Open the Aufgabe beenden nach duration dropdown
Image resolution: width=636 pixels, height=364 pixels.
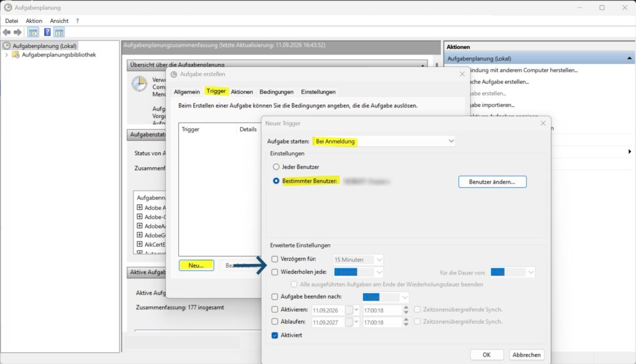pyautogui.click(x=385, y=297)
